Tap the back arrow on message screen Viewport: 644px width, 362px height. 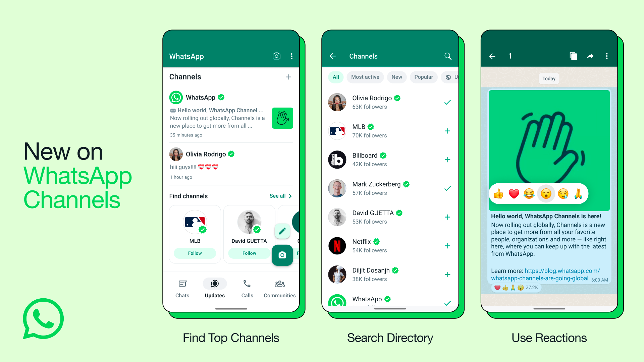coord(493,56)
